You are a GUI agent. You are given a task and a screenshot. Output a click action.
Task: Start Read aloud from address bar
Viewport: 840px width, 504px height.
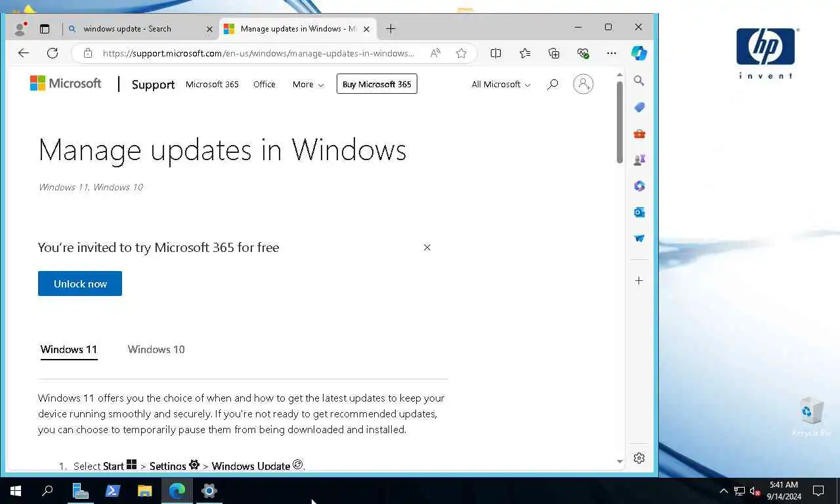click(435, 53)
